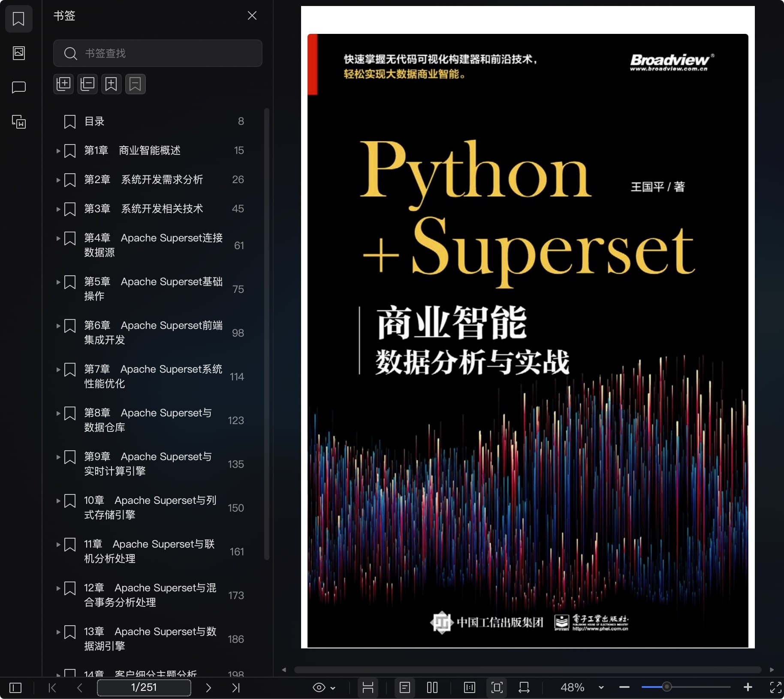Expand 第5章 Apache Superset基础操作 bookmark
The image size is (784, 699).
tap(58, 282)
